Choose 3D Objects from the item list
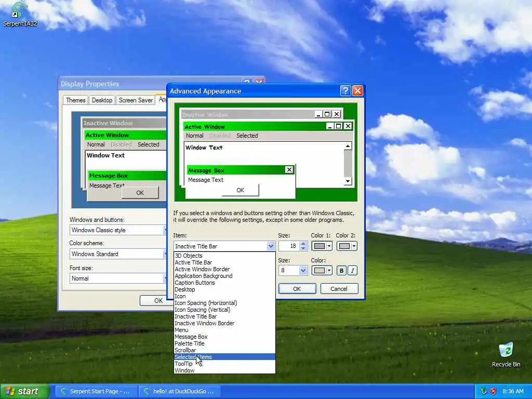Image resolution: width=532 pixels, height=399 pixels. pyautogui.click(x=224, y=256)
